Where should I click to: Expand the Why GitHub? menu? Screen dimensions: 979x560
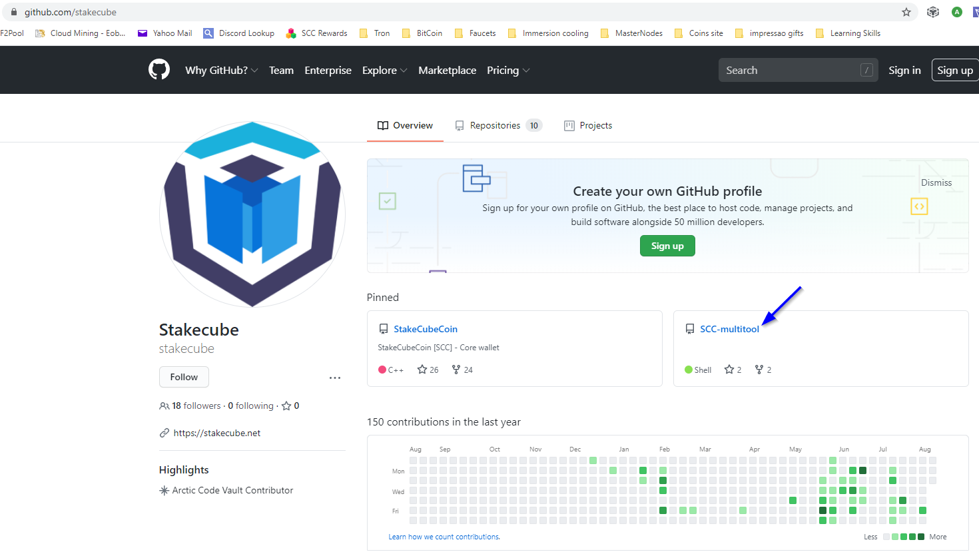pos(222,70)
